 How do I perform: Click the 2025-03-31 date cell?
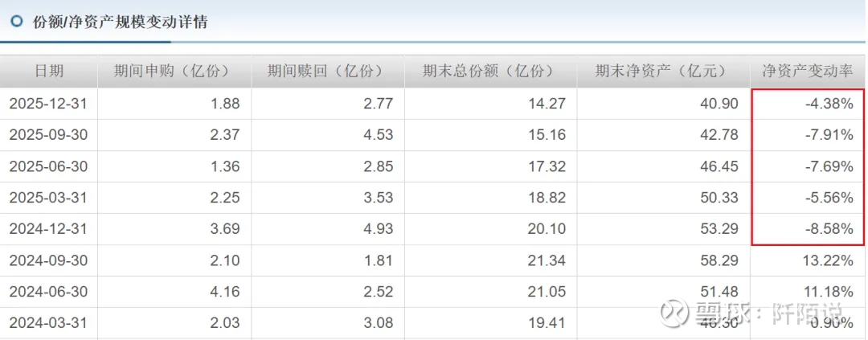click(48, 198)
